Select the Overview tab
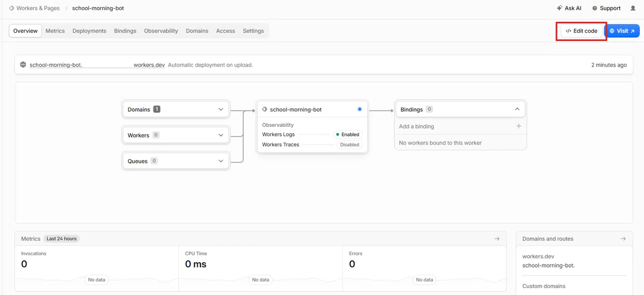The image size is (644, 295). coord(25,31)
